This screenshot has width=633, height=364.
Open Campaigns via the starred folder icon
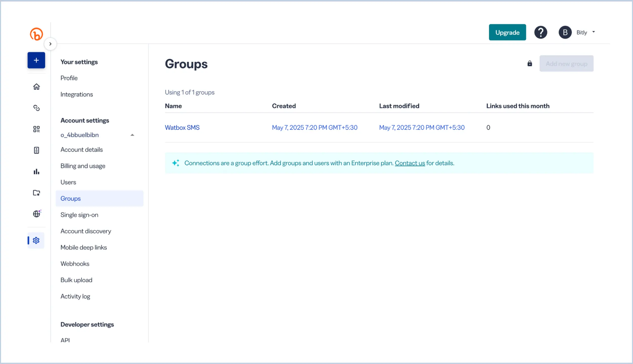pos(36,193)
